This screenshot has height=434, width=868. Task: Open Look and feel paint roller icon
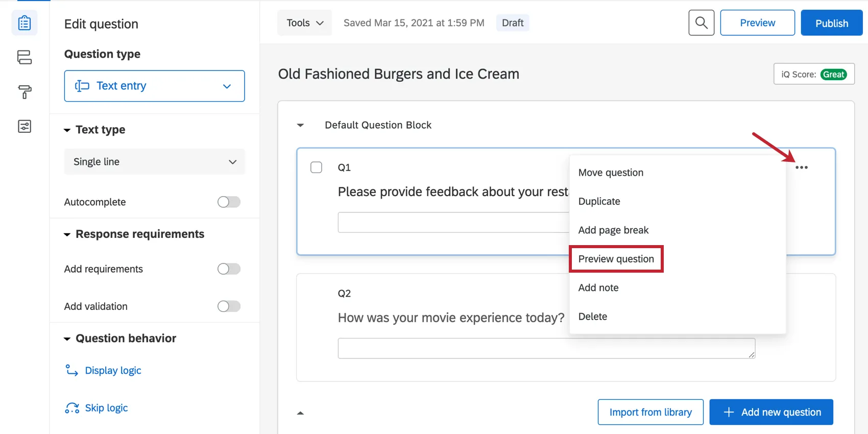click(x=25, y=92)
